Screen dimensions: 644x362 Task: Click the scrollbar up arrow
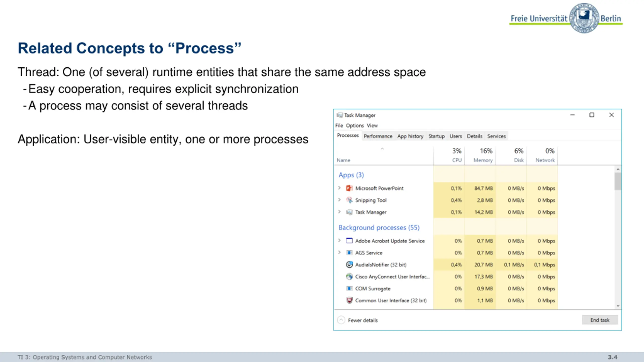(x=618, y=169)
